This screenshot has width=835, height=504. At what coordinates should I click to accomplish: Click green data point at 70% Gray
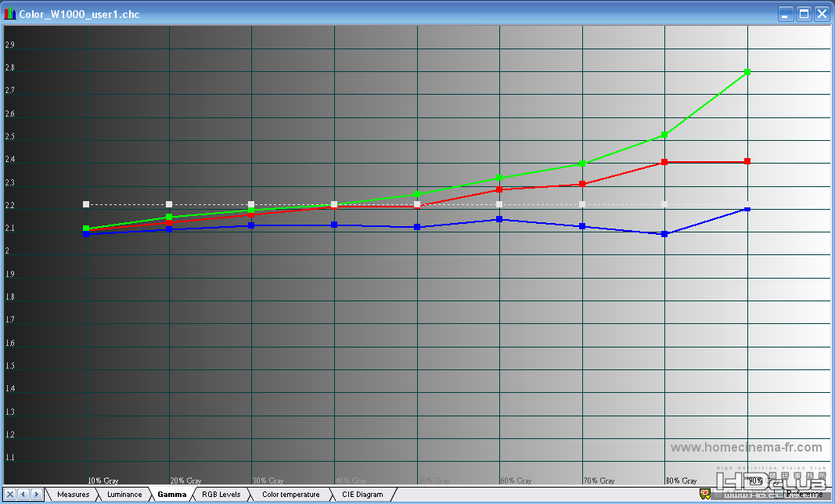(x=582, y=164)
